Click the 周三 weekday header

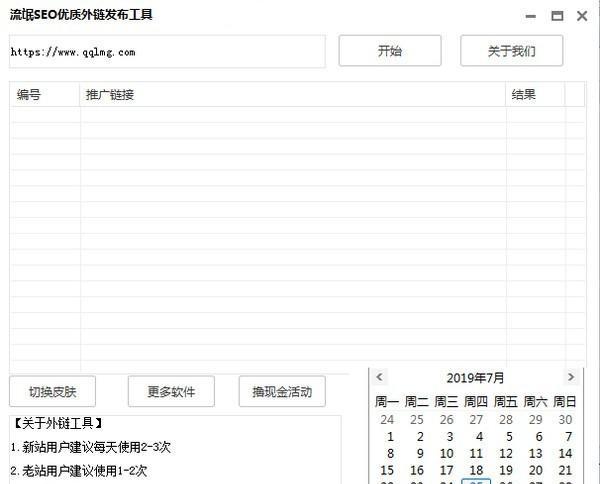446,401
